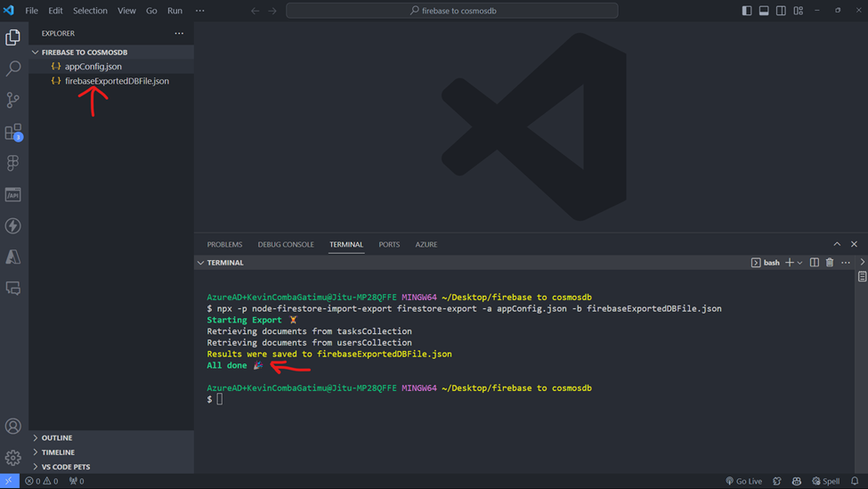Switch to the PORTS tab

pos(389,244)
